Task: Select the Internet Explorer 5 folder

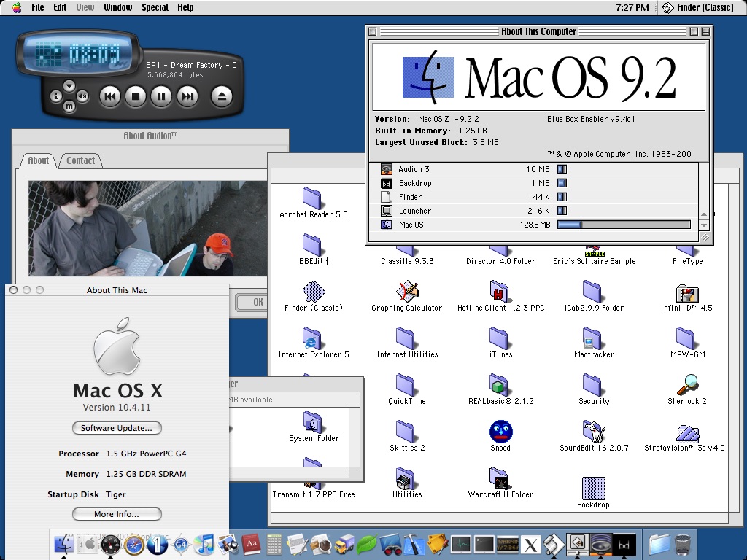Action: [312, 338]
